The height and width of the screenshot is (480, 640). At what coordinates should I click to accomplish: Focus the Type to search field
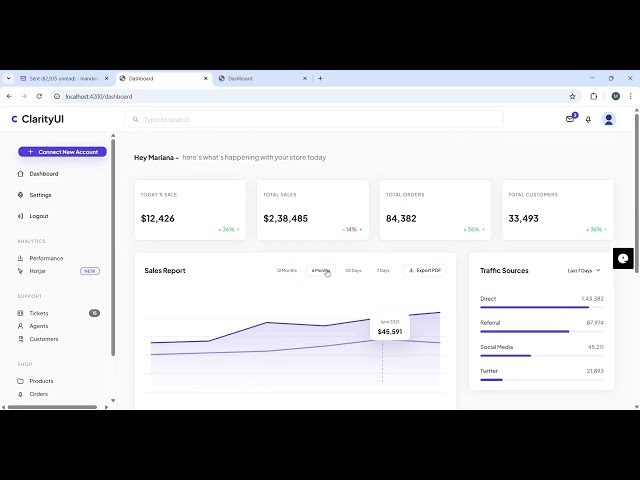314,120
